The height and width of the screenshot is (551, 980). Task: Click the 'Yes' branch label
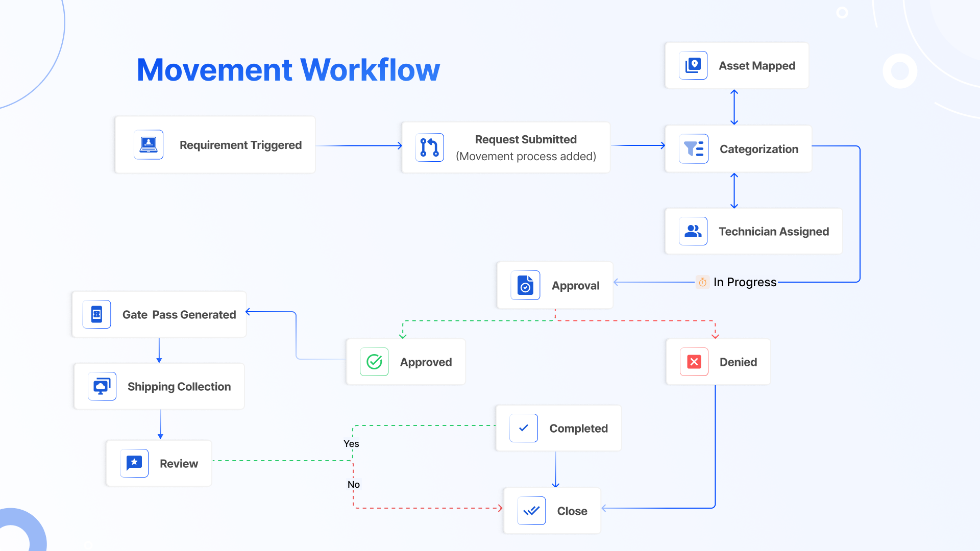click(x=351, y=443)
